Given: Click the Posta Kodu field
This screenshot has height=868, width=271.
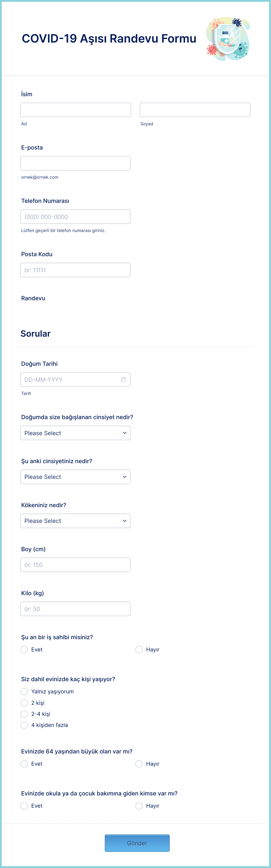Looking at the screenshot, I should [x=75, y=270].
